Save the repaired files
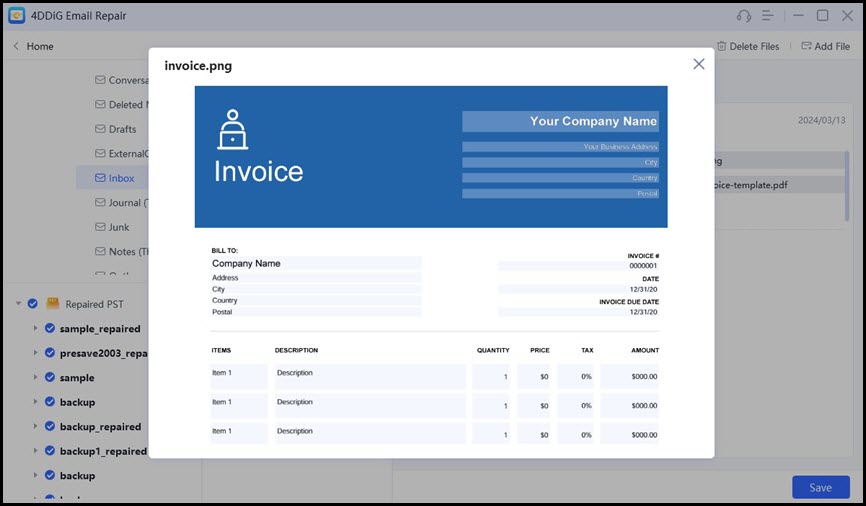Viewport: 866px width, 506px height. [x=821, y=487]
